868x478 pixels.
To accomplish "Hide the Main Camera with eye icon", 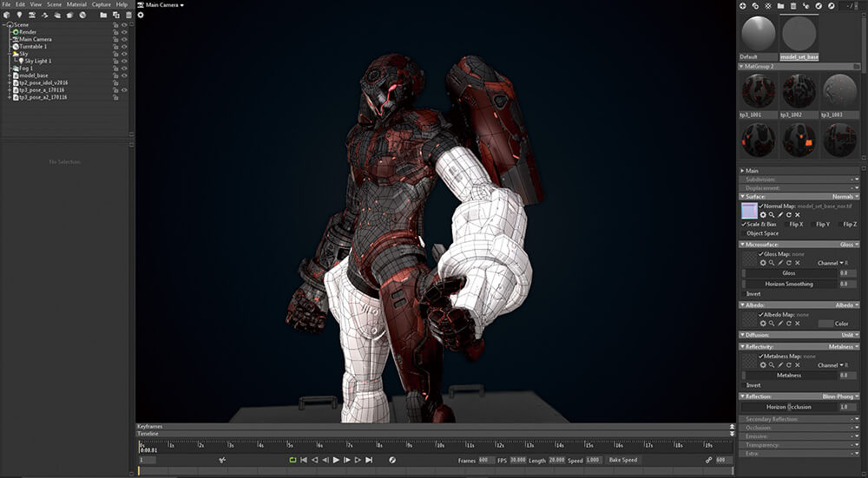I will (x=124, y=39).
